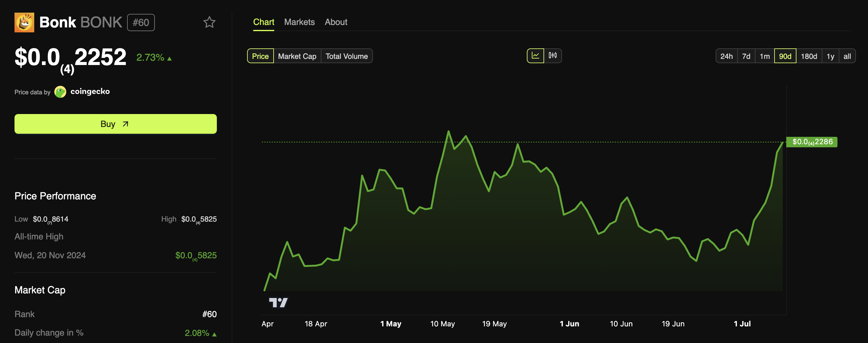
Task: Set time range to 7d
Action: 746,56
